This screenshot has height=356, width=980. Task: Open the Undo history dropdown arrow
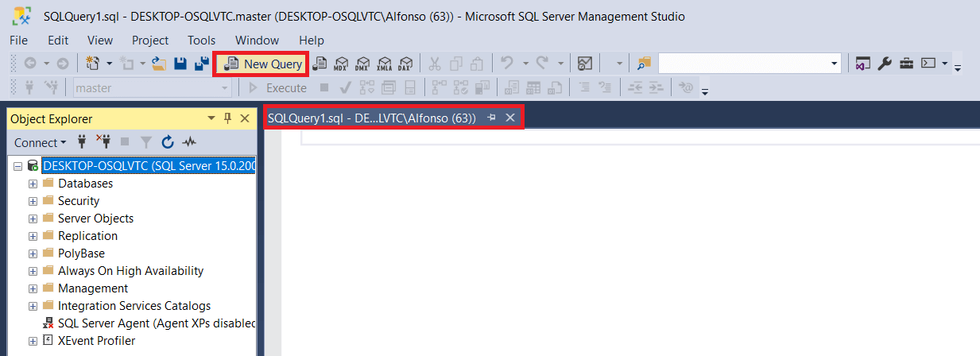(x=525, y=64)
